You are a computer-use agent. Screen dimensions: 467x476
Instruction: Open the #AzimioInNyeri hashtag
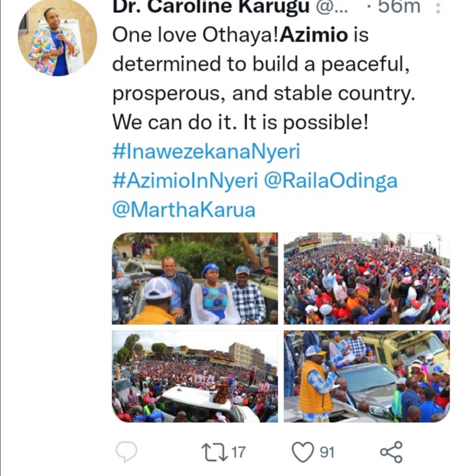tap(185, 180)
